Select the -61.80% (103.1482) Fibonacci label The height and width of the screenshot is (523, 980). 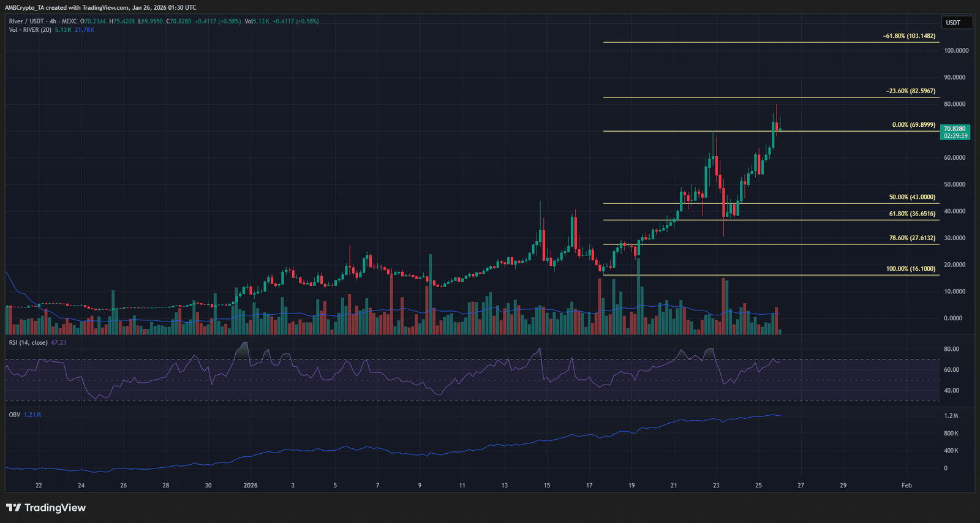click(909, 36)
